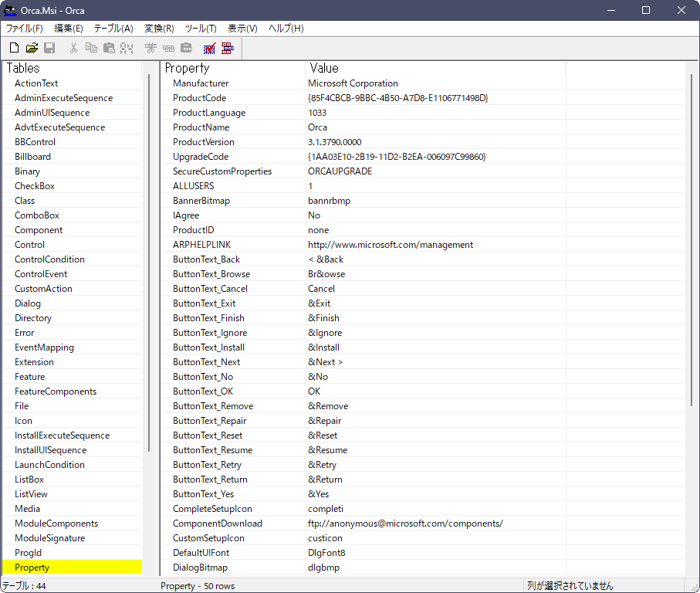Click the Orca app icon in title bar
The width and height of the screenshot is (700, 593).
point(10,10)
